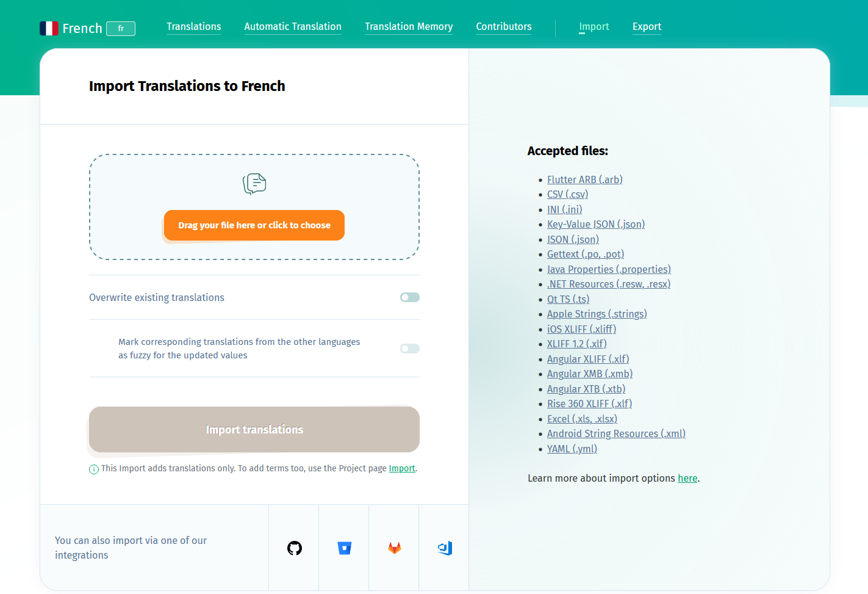Viewport: 868px width, 594px height.
Task: Click the info icon below import button
Action: (94, 469)
